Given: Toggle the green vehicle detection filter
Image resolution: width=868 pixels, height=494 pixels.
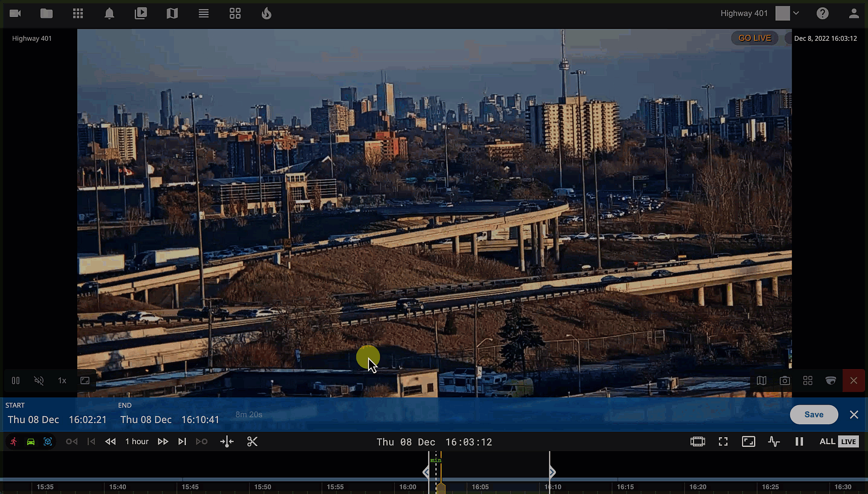Looking at the screenshot, I should [x=31, y=441].
